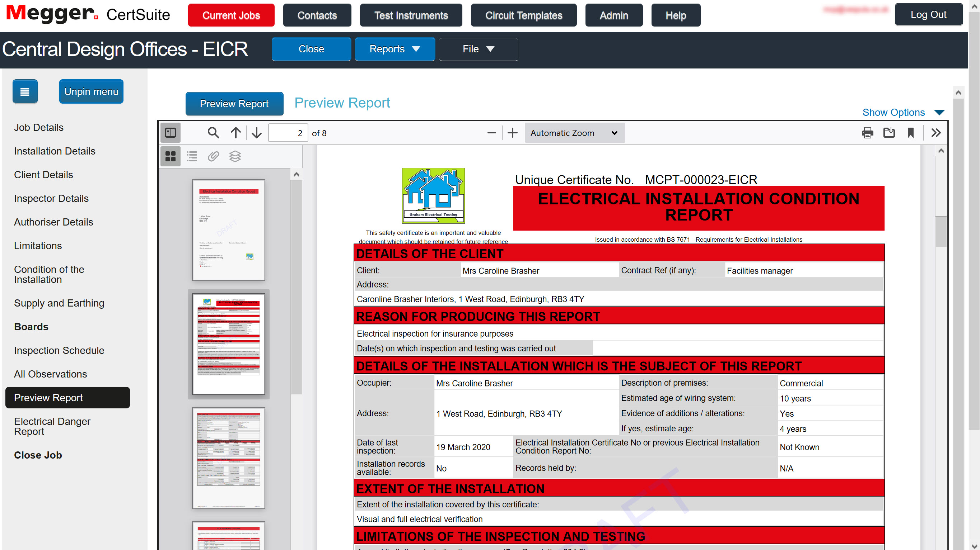980x550 pixels.
Task: Go to the next page with down arrow
Action: pos(256,133)
